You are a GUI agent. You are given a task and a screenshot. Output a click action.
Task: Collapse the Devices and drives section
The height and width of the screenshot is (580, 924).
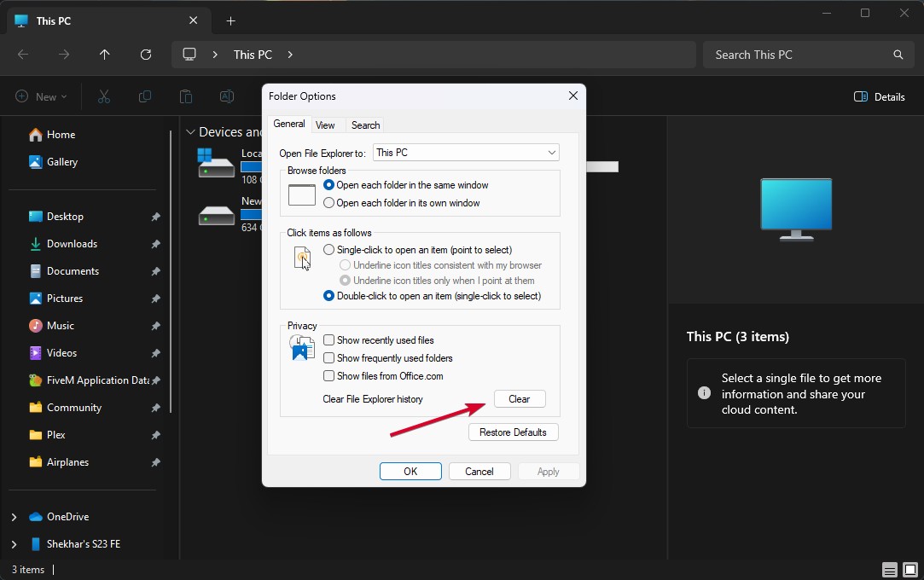(190, 131)
